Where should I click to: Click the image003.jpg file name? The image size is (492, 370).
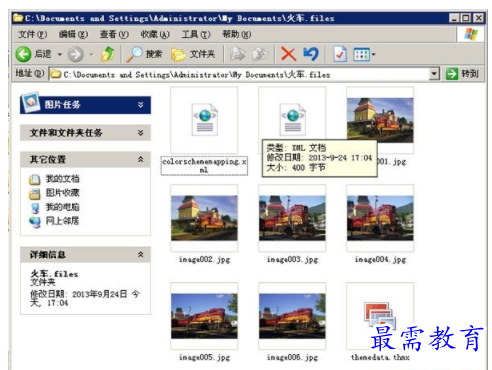pyautogui.click(x=292, y=259)
